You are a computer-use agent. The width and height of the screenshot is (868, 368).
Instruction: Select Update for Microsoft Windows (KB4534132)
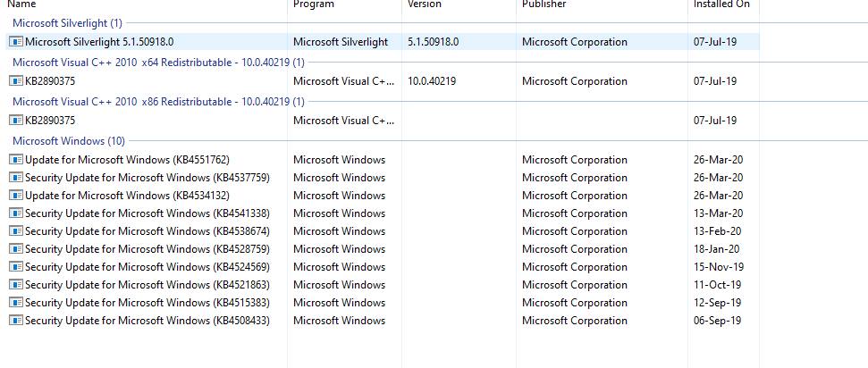[127, 196]
